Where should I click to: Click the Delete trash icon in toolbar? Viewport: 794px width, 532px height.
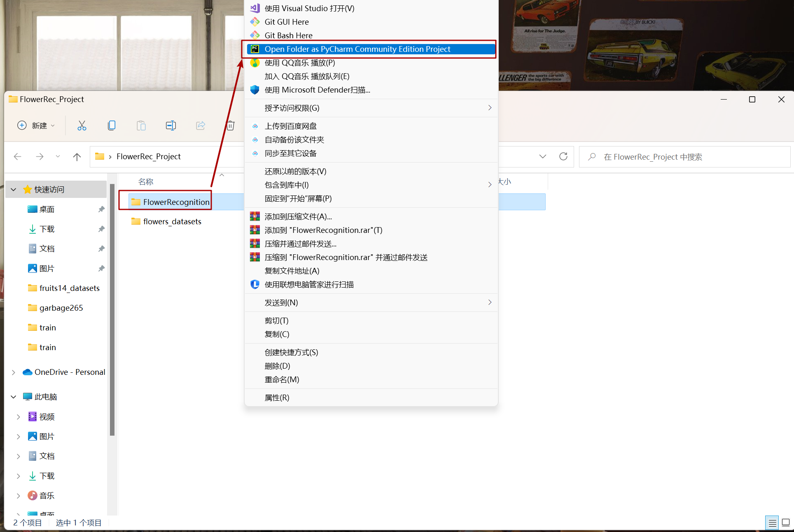[x=230, y=125]
